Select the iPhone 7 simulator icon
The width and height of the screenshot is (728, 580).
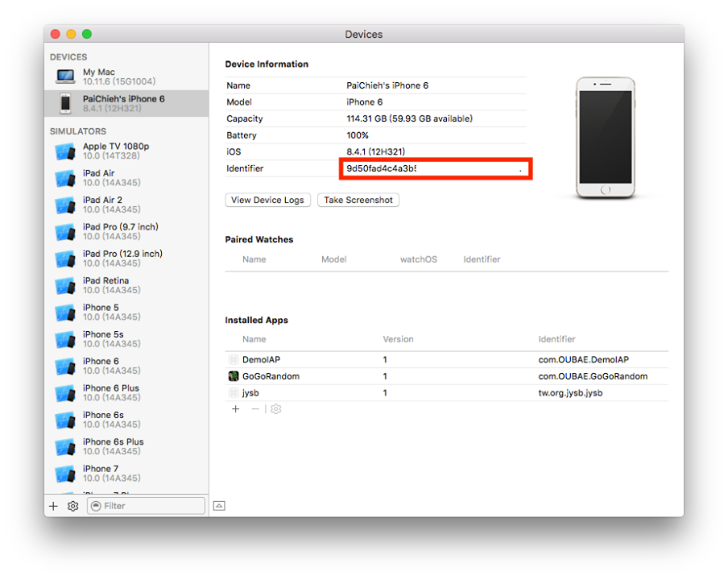(65, 473)
